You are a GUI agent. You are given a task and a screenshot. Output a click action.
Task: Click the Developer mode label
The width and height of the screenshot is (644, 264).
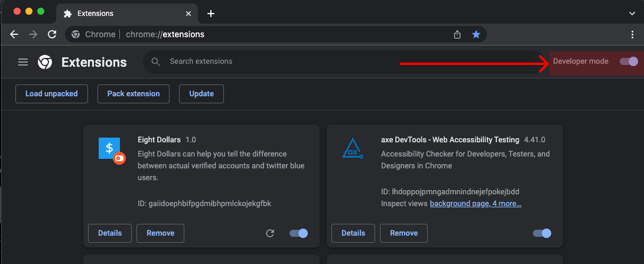(581, 61)
